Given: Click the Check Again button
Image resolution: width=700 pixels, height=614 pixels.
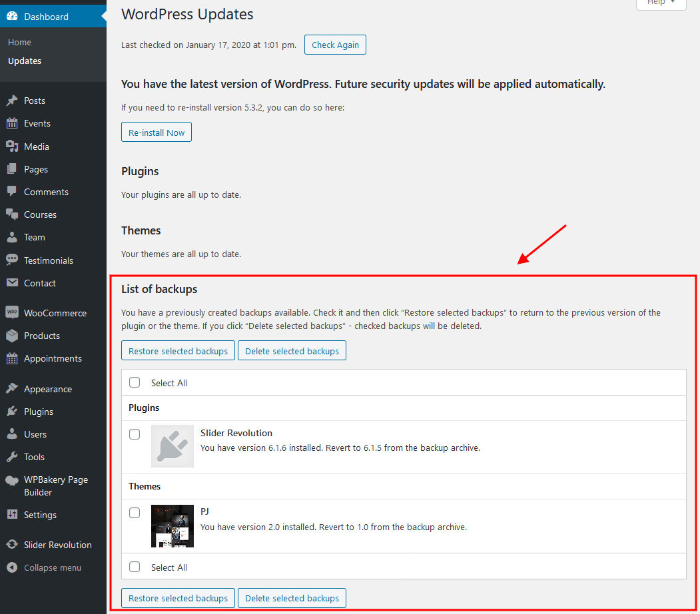Looking at the screenshot, I should pos(335,45).
